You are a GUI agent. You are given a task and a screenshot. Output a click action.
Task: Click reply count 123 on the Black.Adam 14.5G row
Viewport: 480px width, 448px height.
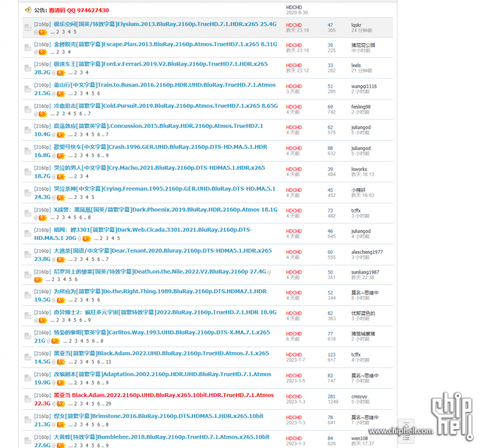coord(332,354)
